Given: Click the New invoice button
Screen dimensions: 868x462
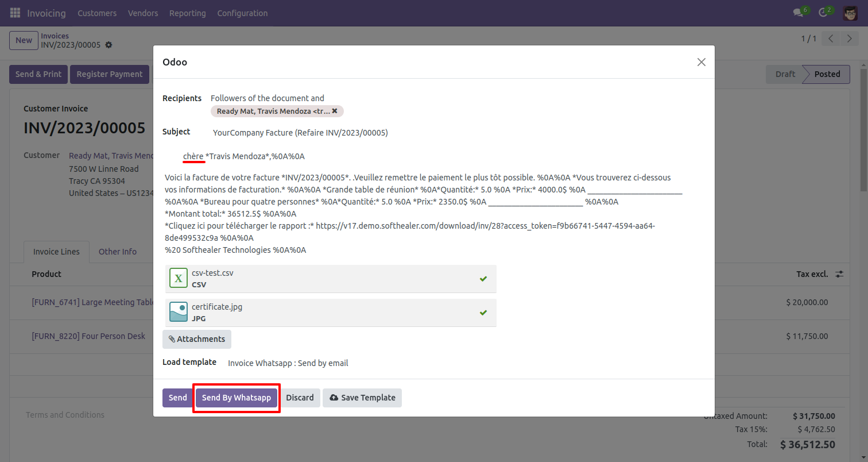Looking at the screenshot, I should coord(24,40).
